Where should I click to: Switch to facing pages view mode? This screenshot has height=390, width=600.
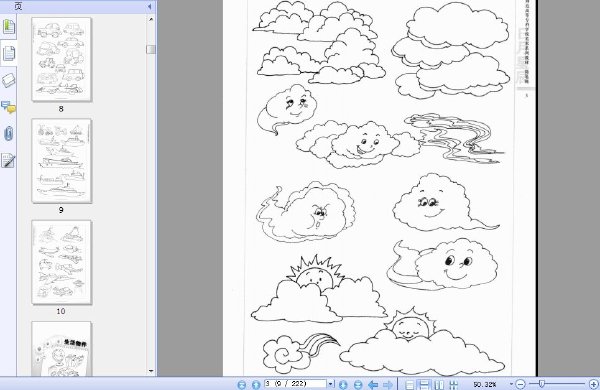(439, 385)
